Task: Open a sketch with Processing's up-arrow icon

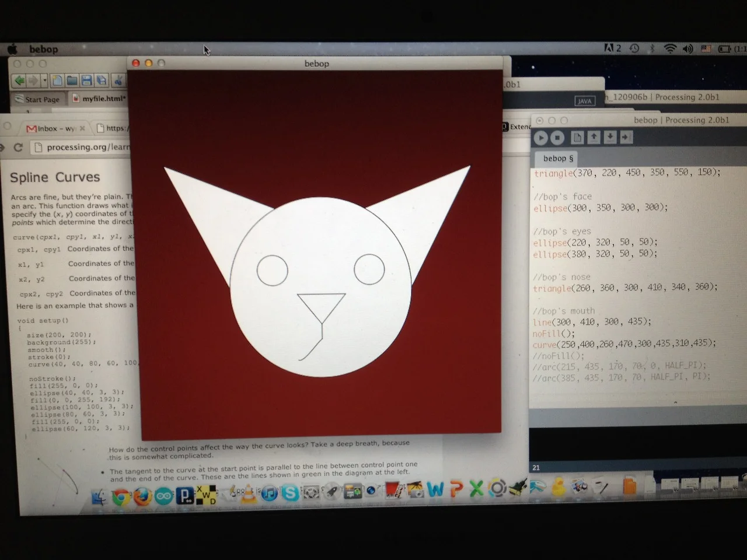Action: pyautogui.click(x=594, y=137)
